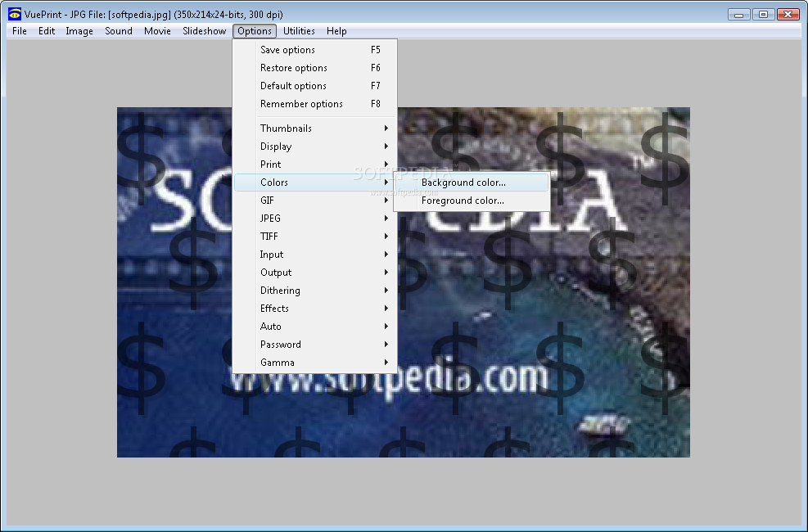Viewport: 808px width, 532px height.
Task: Choose Remember options F8
Action: pos(315,104)
